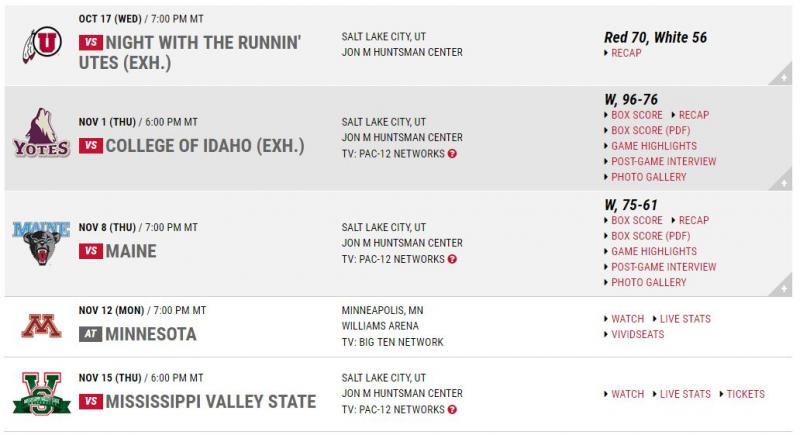
Task: Click the Mississippi Valley State logo
Action: tap(41, 394)
